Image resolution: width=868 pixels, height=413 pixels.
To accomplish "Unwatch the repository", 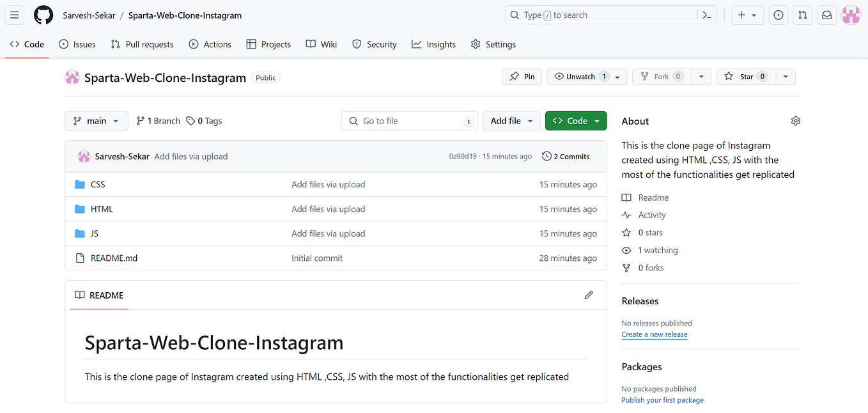I will (580, 77).
